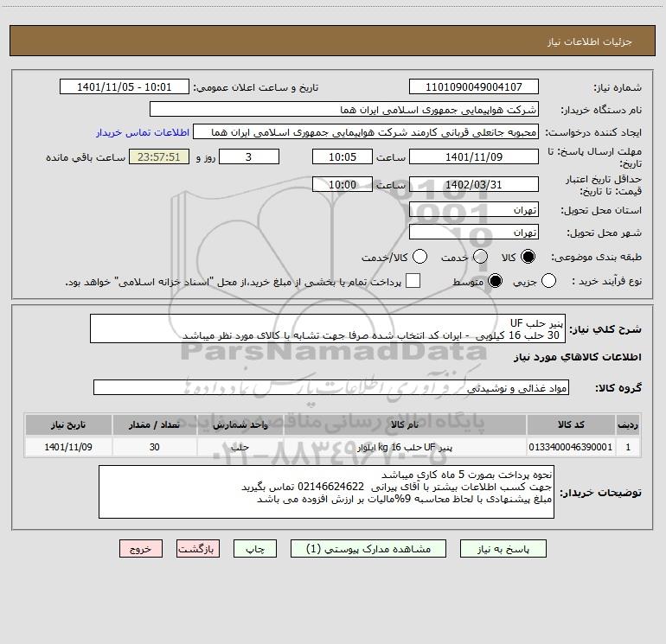666x644 pixels.
Task: Click the تاریخ نیاز column header
Action: [x=68, y=424]
